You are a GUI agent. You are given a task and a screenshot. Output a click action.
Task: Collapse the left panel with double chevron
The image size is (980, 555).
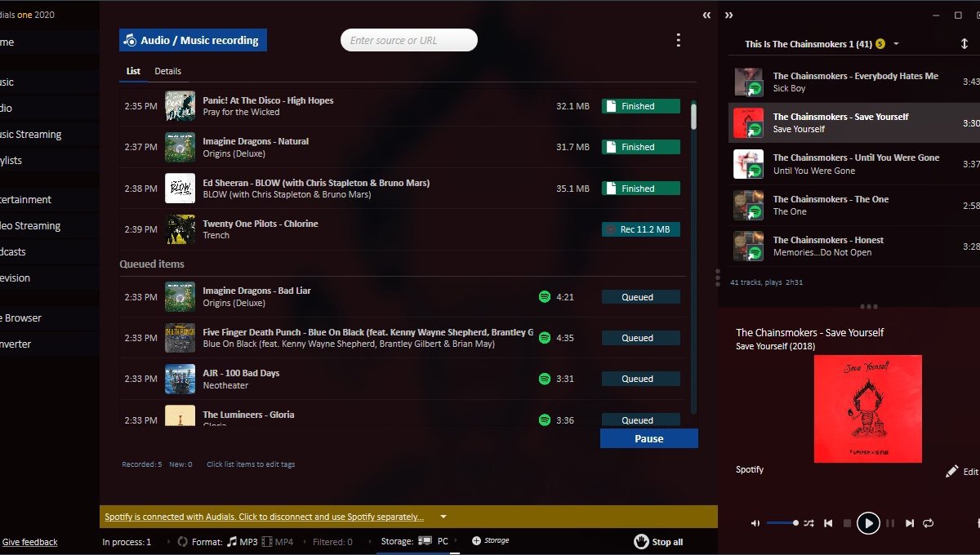click(x=706, y=16)
